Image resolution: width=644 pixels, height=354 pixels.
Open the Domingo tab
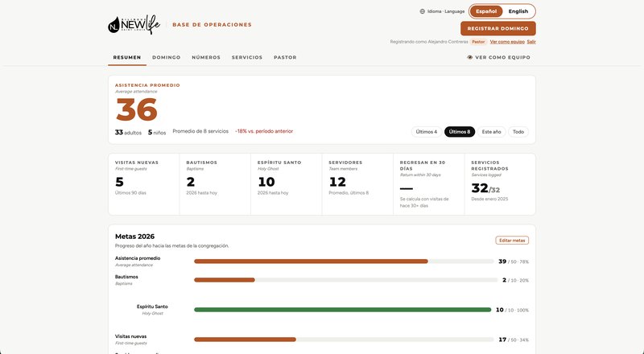[x=167, y=57]
